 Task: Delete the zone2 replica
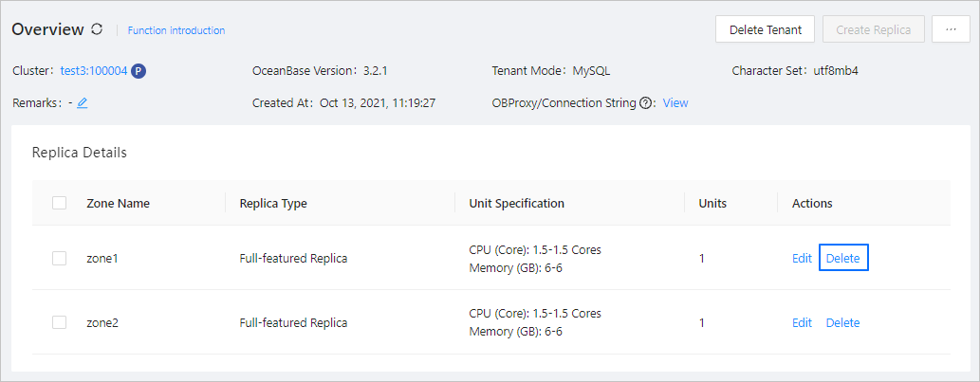pyautogui.click(x=843, y=322)
